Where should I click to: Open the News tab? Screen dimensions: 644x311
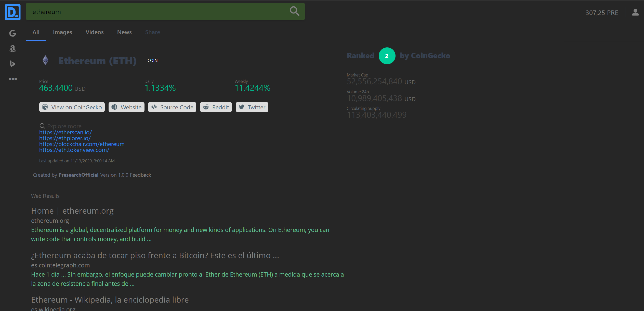pos(124,32)
